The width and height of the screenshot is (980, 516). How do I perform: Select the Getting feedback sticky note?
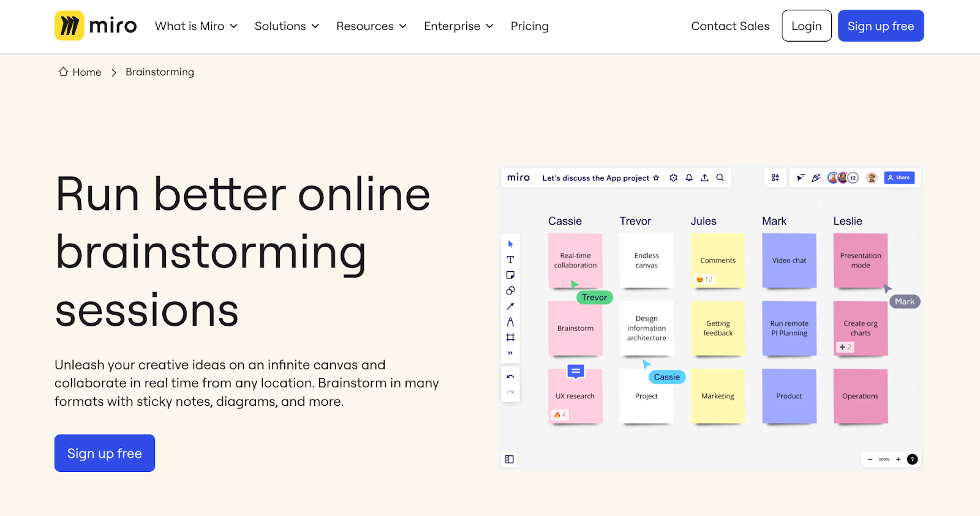pos(718,328)
